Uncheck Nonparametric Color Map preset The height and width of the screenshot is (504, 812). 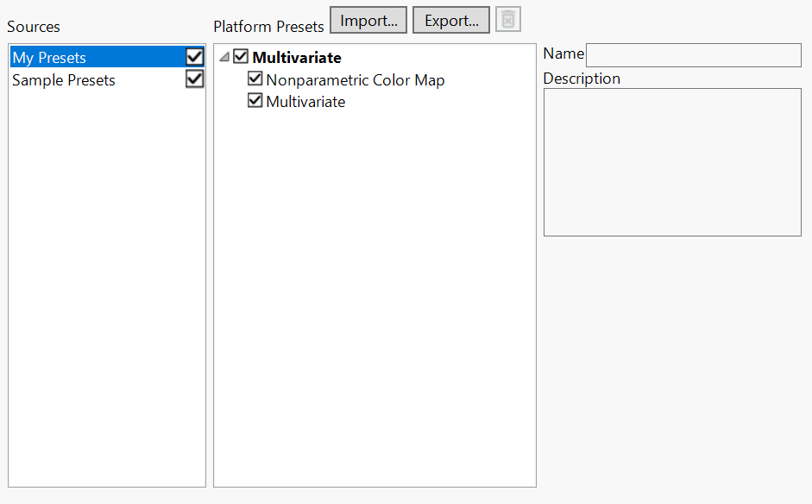pos(255,79)
